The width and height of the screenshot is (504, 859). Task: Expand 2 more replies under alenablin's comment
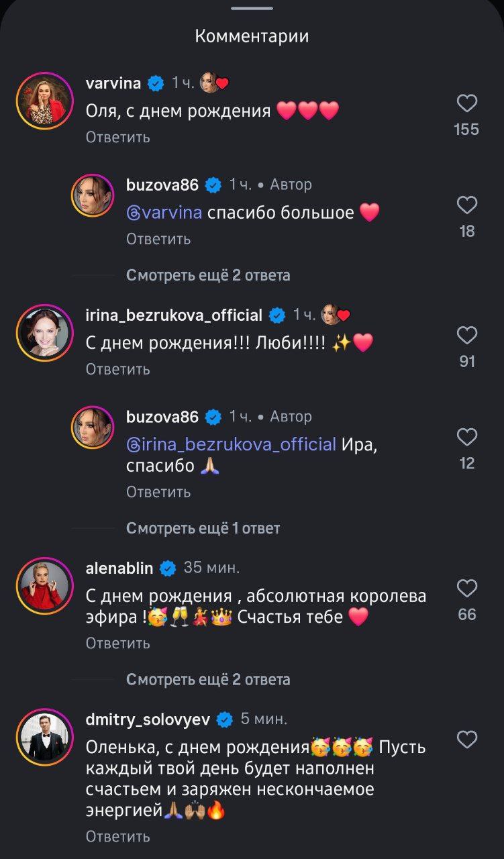[x=208, y=680]
